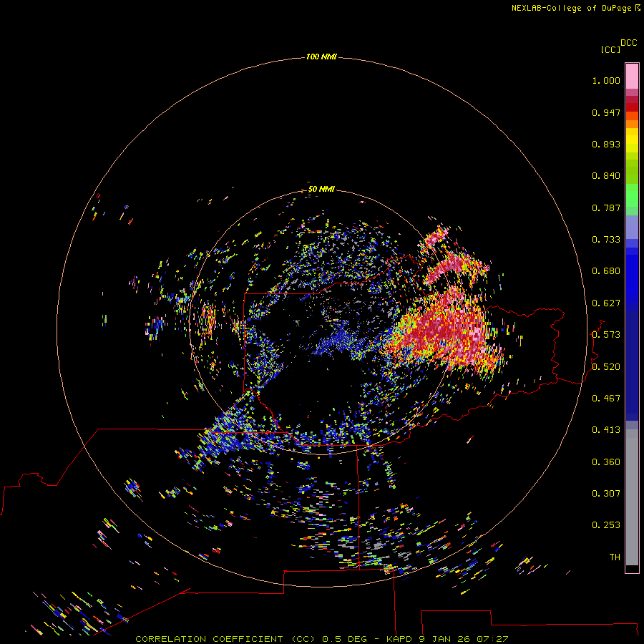The height and width of the screenshot is (644, 644).
Task: Click the 0.467 legend value
Action: [x=606, y=399]
